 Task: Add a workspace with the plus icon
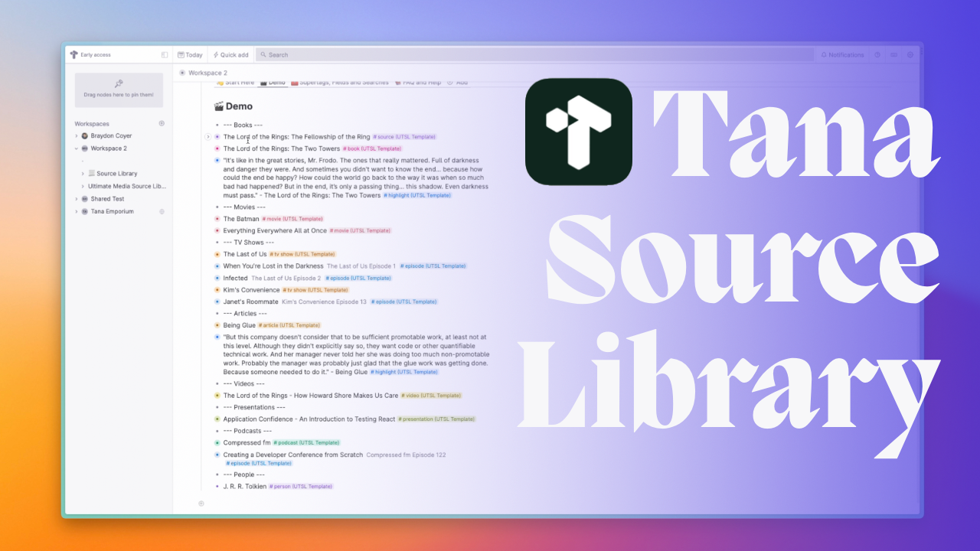tap(162, 123)
